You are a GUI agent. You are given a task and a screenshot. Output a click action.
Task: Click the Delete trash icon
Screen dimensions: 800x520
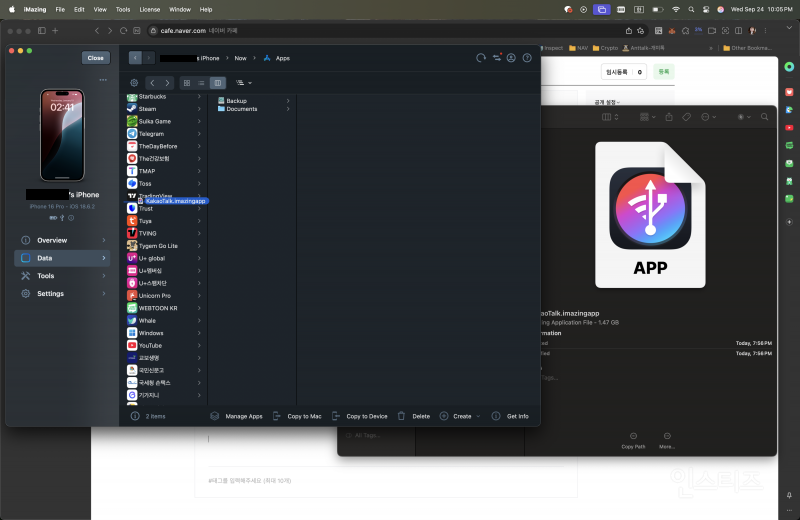tap(413, 416)
